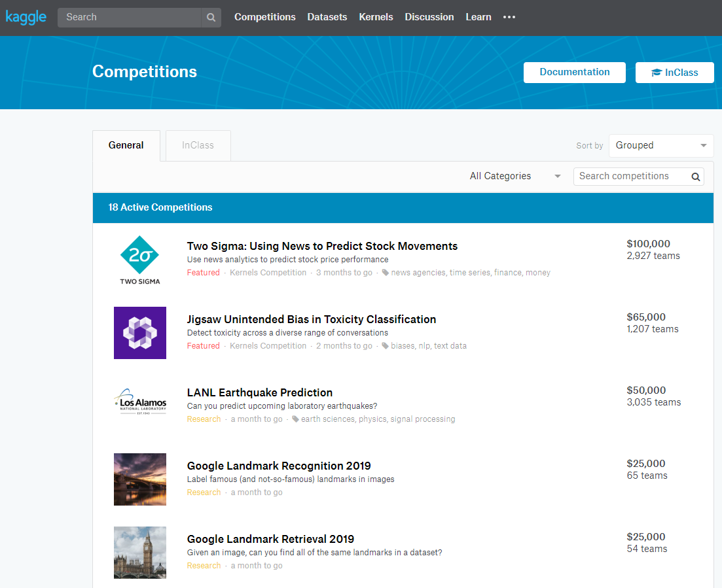722x588 pixels.
Task: Click Research label under Landmark Recognition
Action: click(x=204, y=492)
